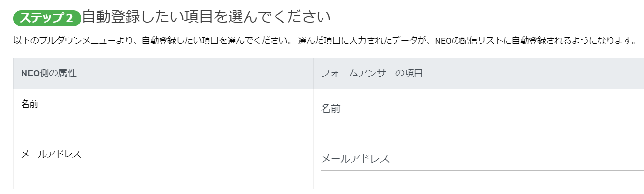Click the メールアドレス label in the NEO側の属性 column
This screenshot has height=194, width=644.
click(x=51, y=153)
